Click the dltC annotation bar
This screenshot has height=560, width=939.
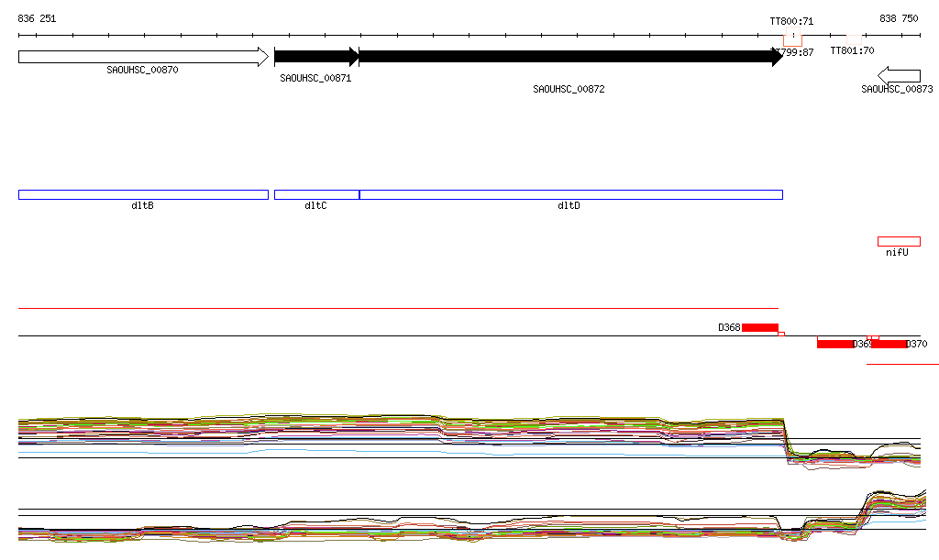[316, 194]
